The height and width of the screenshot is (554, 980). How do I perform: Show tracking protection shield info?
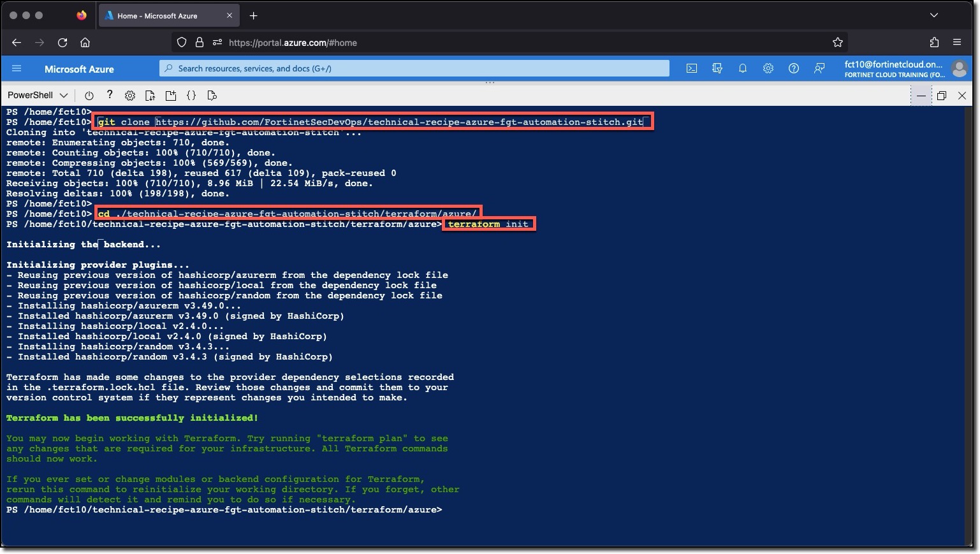tap(182, 43)
